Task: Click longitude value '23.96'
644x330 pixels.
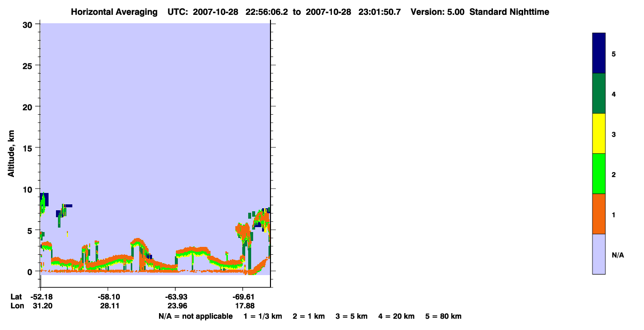Action: [176, 306]
